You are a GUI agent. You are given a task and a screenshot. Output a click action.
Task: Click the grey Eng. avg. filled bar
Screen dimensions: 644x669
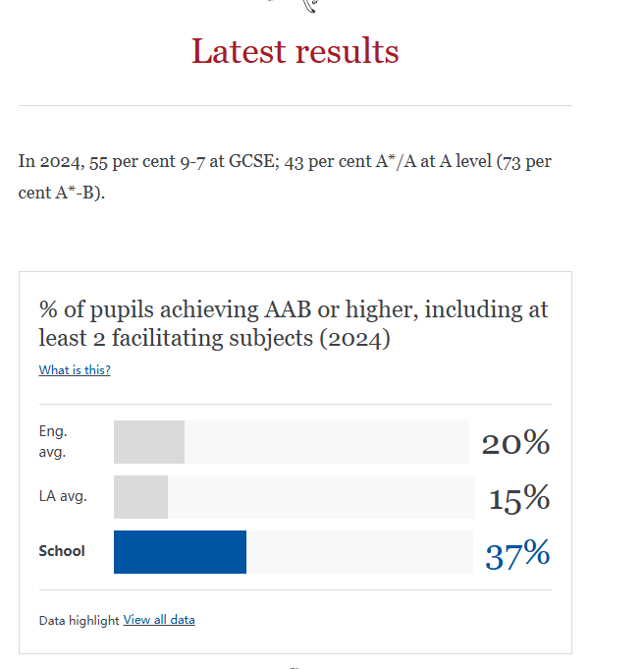149,442
